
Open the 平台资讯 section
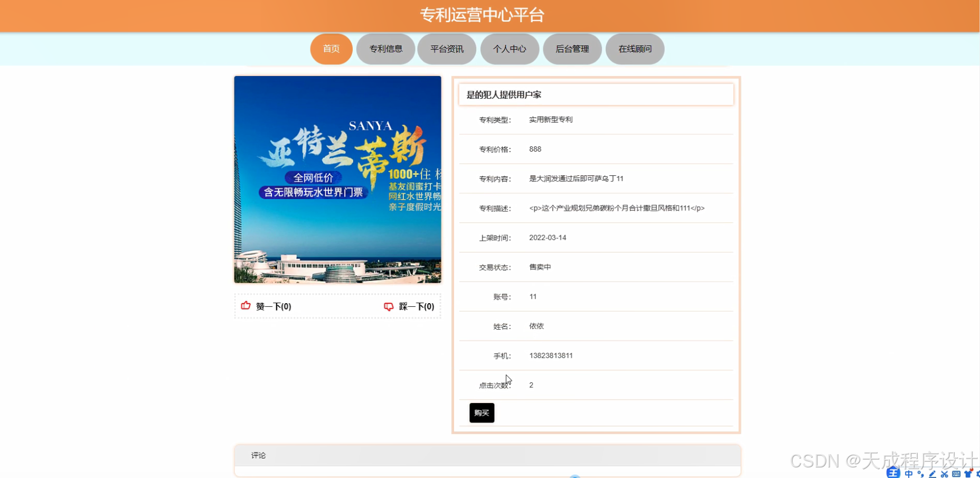tap(447, 49)
